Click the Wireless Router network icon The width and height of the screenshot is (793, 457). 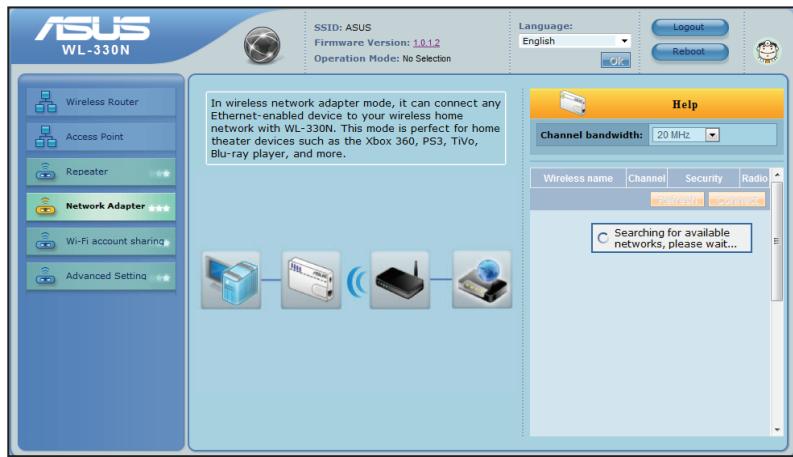(x=46, y=102)
